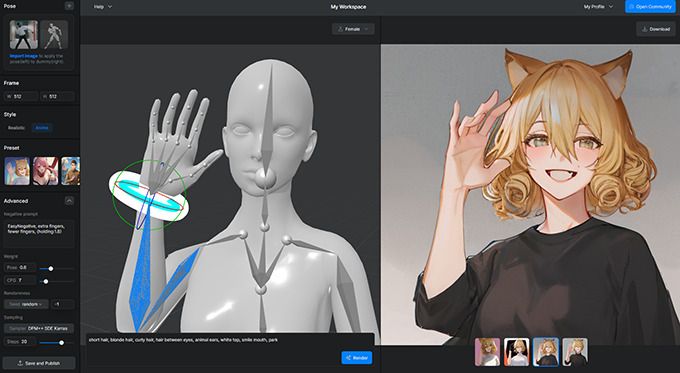Click the Open Community button

[650, 7]
